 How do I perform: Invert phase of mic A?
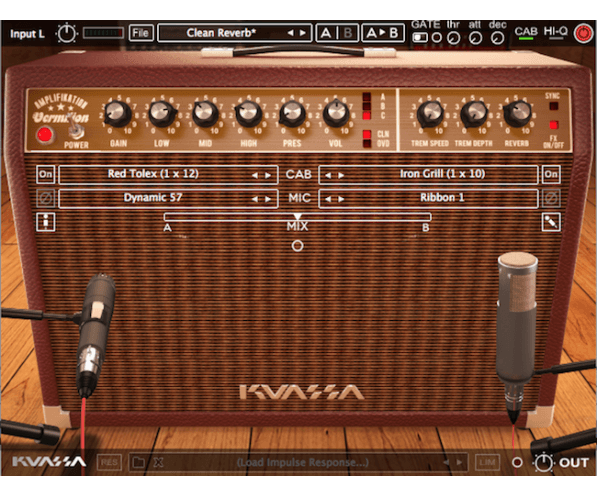46,198
